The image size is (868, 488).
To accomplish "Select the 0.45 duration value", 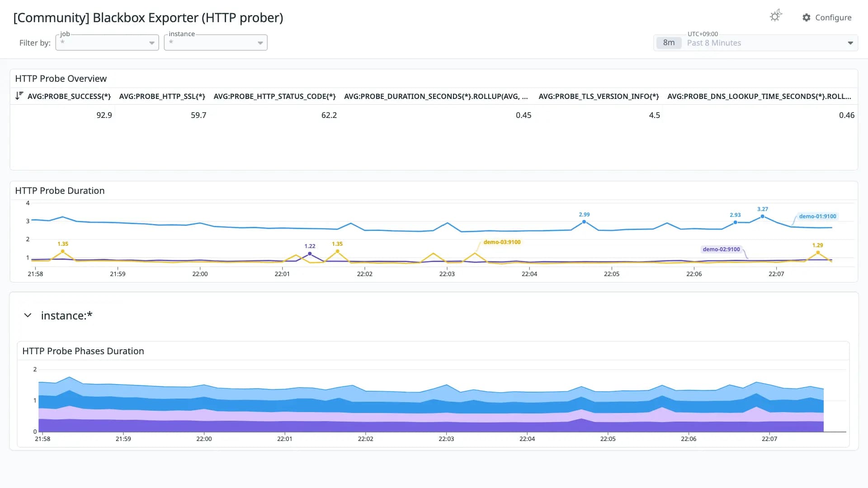I will tap(524, 115).
